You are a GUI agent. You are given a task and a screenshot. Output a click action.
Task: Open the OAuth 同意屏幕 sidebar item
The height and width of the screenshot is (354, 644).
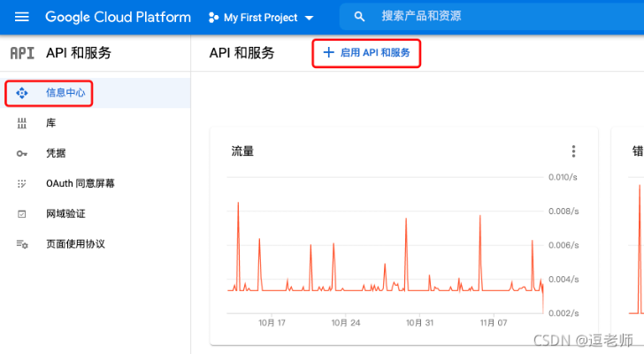[x=80, y=183]
